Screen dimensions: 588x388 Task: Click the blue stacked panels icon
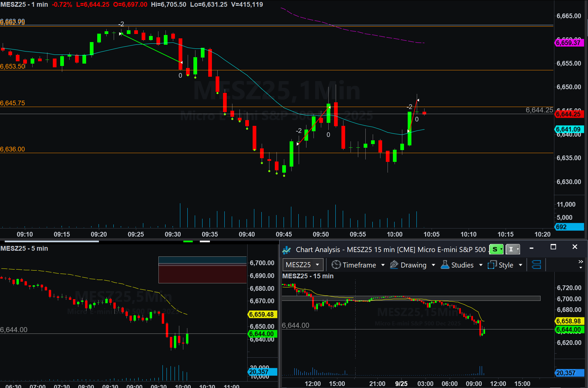coord(536,265)
